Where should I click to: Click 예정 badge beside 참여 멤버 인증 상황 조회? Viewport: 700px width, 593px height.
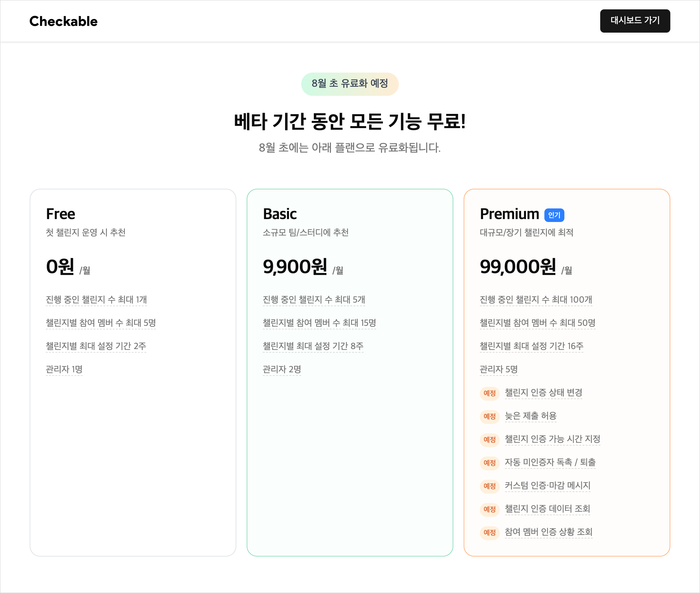point(489,532)
